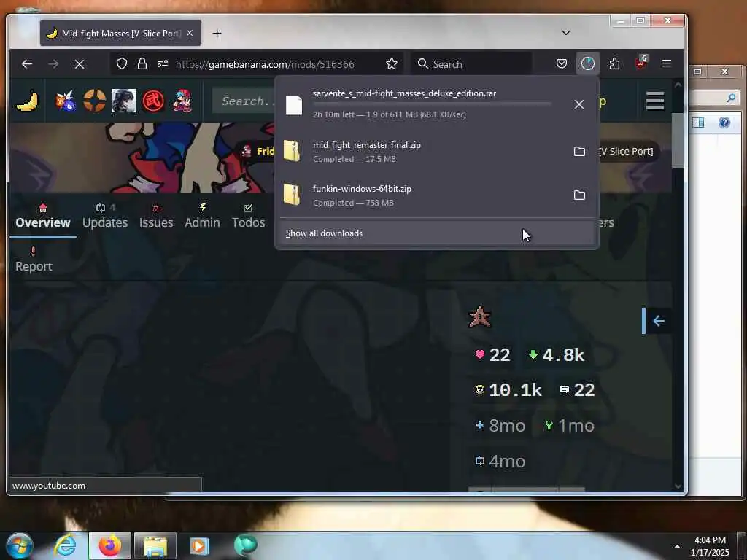Stop loading the page with the X button
This screenshot has width=747, height=560.
(x=80, y=64)
